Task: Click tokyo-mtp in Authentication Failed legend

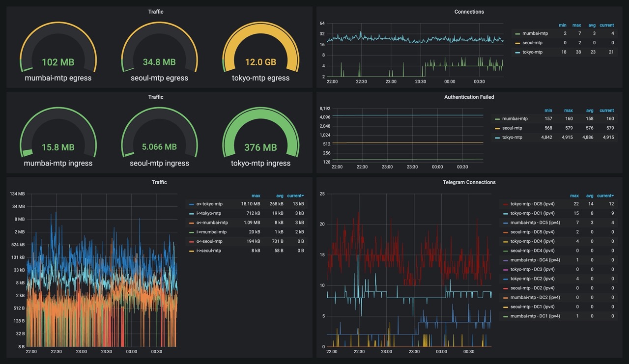Action: (512, 138)
